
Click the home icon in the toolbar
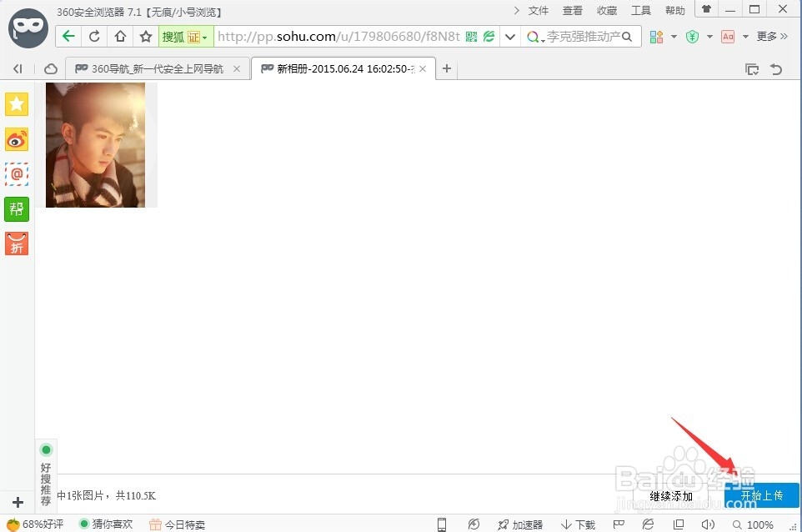point(118,36)
